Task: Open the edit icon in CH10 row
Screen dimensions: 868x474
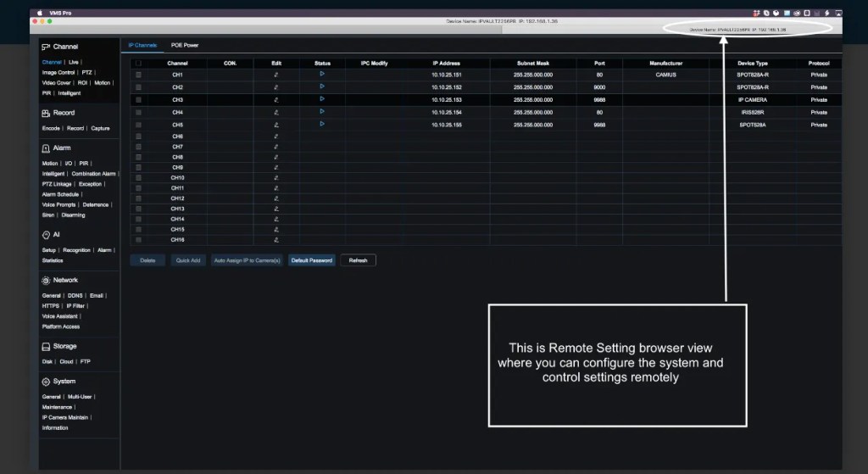Action: pos(276,178)
